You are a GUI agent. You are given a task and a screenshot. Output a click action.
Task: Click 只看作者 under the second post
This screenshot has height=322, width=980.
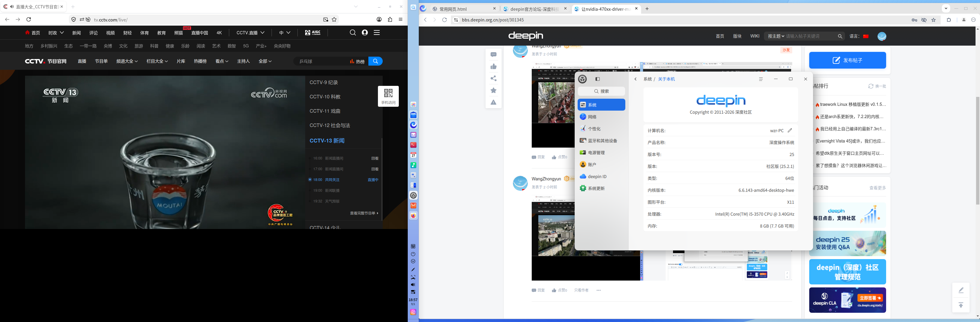581,290
